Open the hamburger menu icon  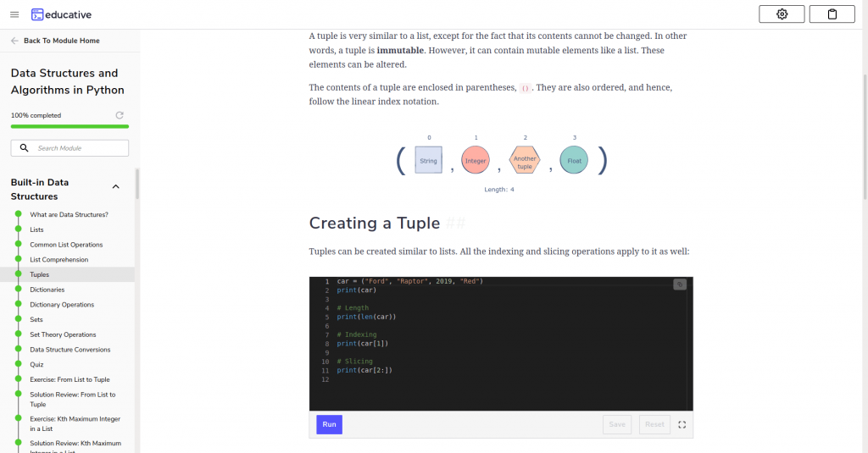14,14
